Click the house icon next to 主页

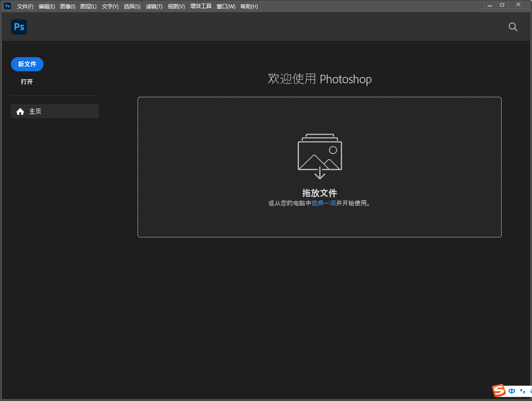pos(20,111)
